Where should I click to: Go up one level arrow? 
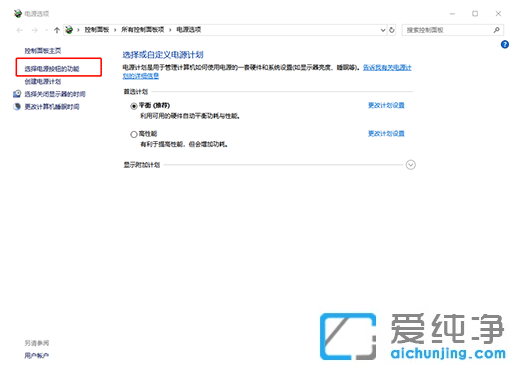[57, 30]
